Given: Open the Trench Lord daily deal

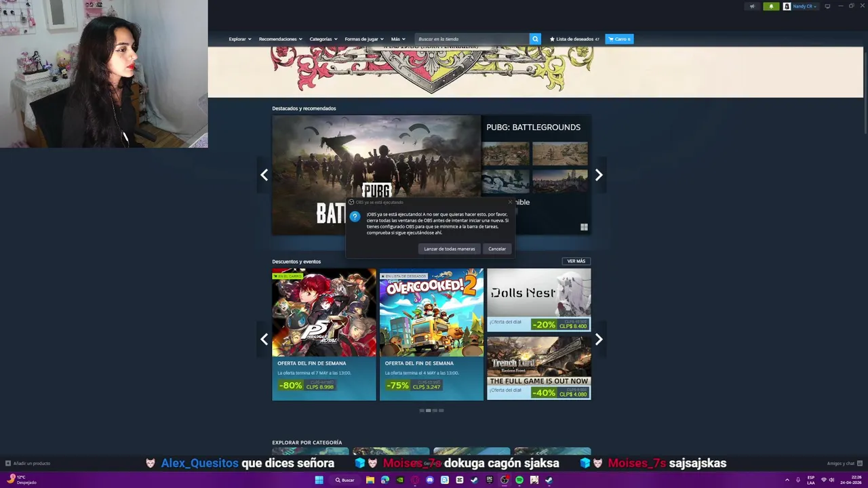Looking at the screenshot, I should coord(539,368).
